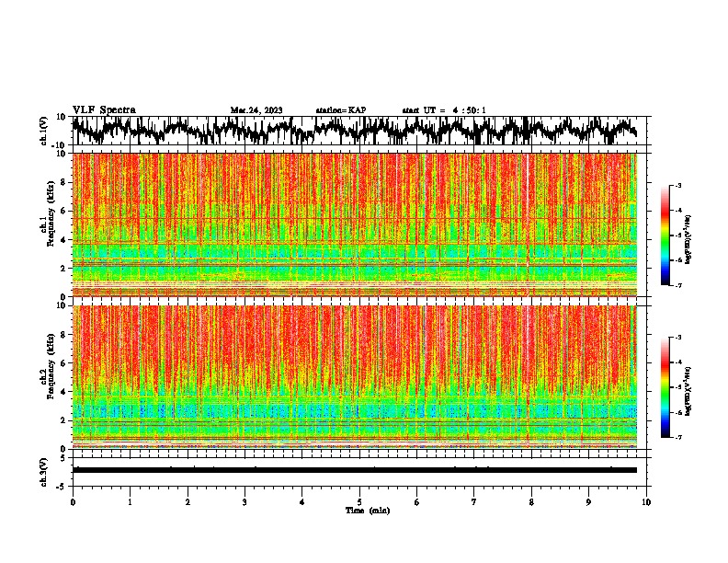Image resolution: width=728 pixels, height=563 pixels.
Task: Click the ch.1 voltage waveform plot
Action: click(x=355, y=131)
